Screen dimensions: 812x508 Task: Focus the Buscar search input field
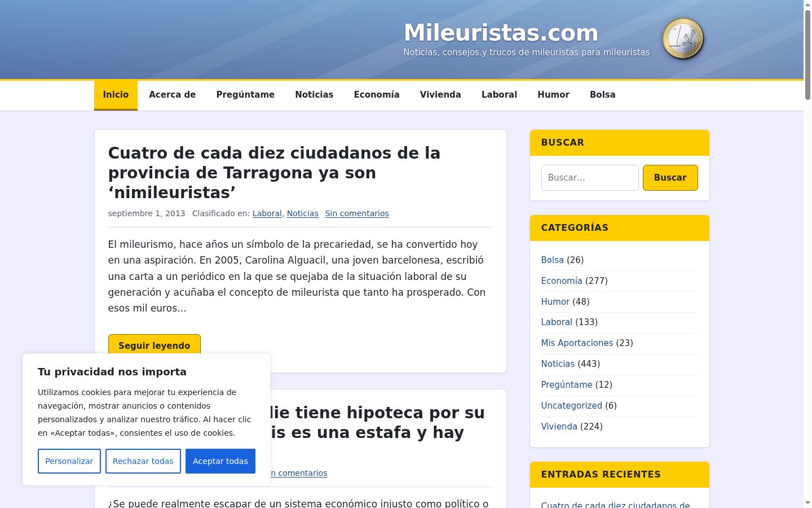590,178
